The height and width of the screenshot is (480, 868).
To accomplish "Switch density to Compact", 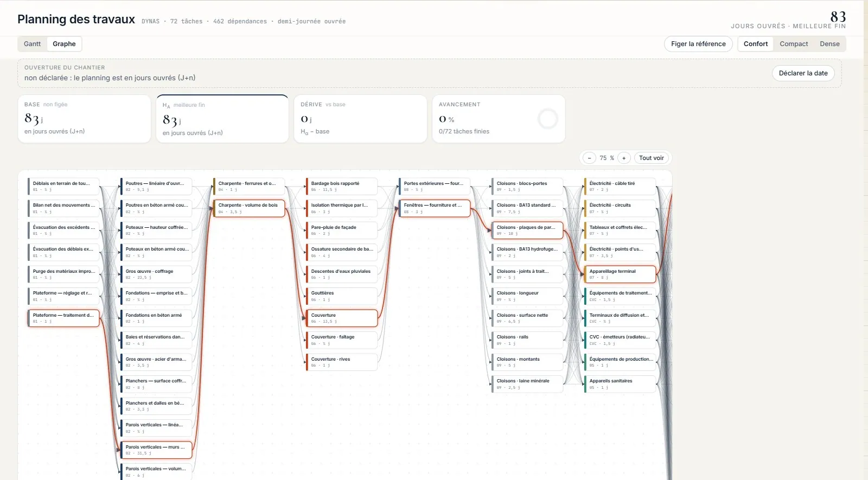I will pos(794,44).
